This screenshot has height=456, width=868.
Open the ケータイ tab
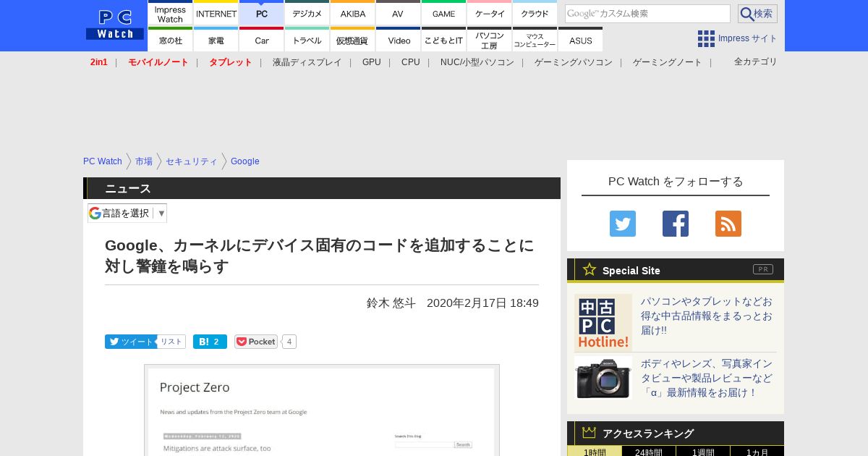(490, 13)
